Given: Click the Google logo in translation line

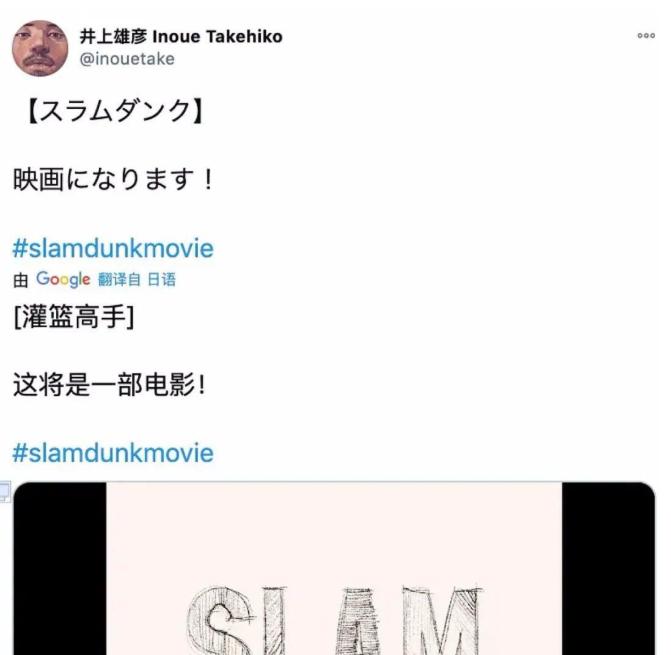Looking at the screenshot, I should coord(63,279).
